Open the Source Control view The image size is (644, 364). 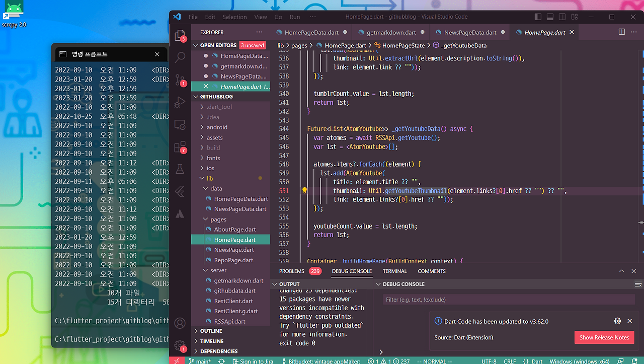point(180,80)
